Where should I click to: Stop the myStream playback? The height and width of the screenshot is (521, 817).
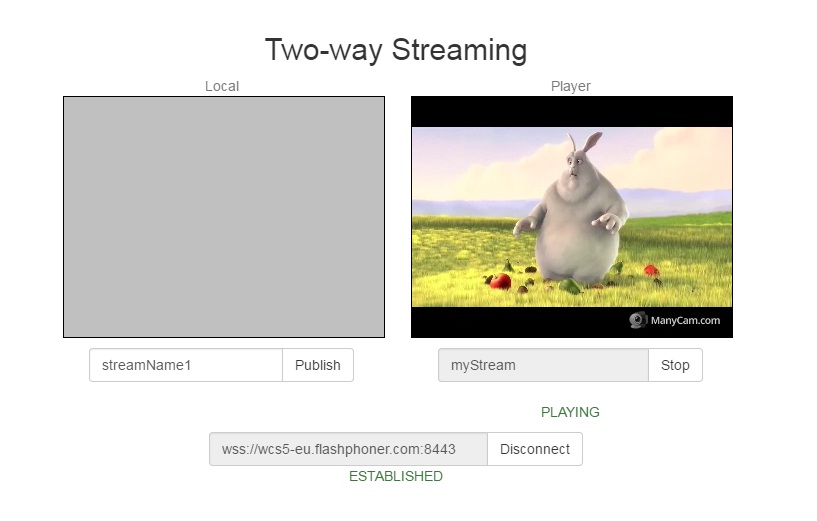pos(675,365)
